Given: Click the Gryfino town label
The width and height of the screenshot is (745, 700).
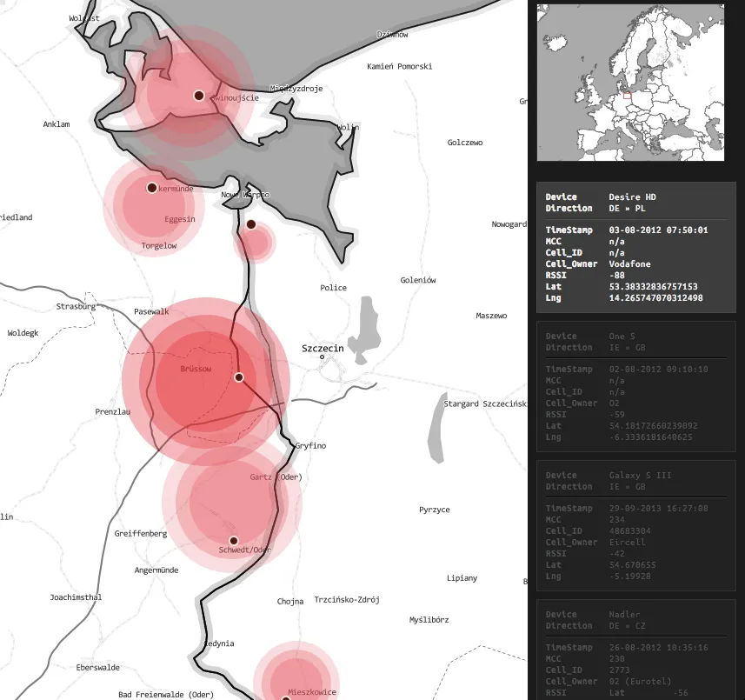Looking at the screenshot, I should (310, 446).
